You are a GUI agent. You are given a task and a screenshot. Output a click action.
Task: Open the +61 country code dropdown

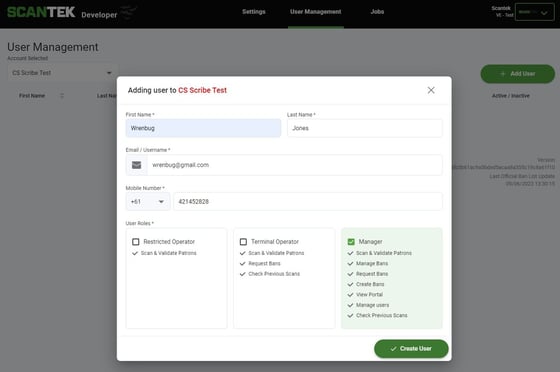(x=148, y=202)
